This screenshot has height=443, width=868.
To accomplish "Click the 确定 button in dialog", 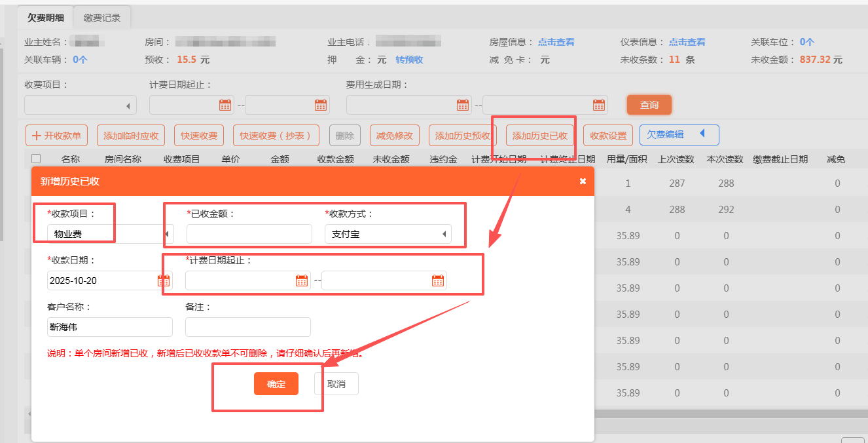I will (x=276, y=384).
